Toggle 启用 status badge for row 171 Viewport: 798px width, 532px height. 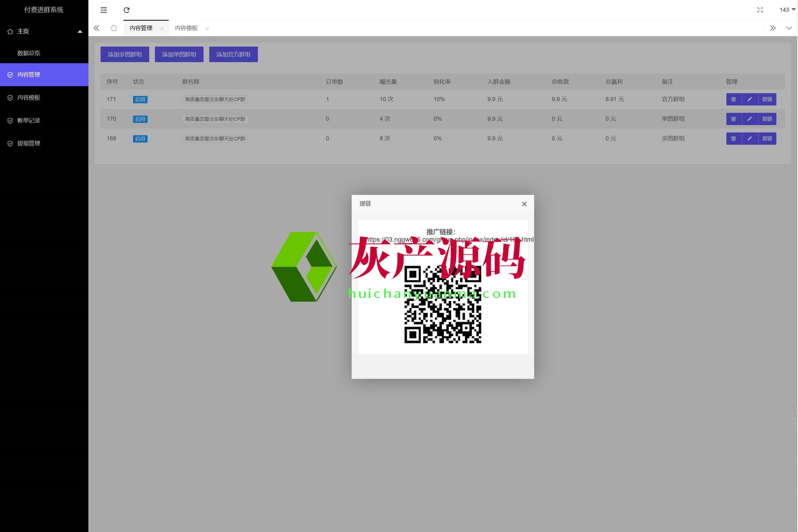point(140,99)
